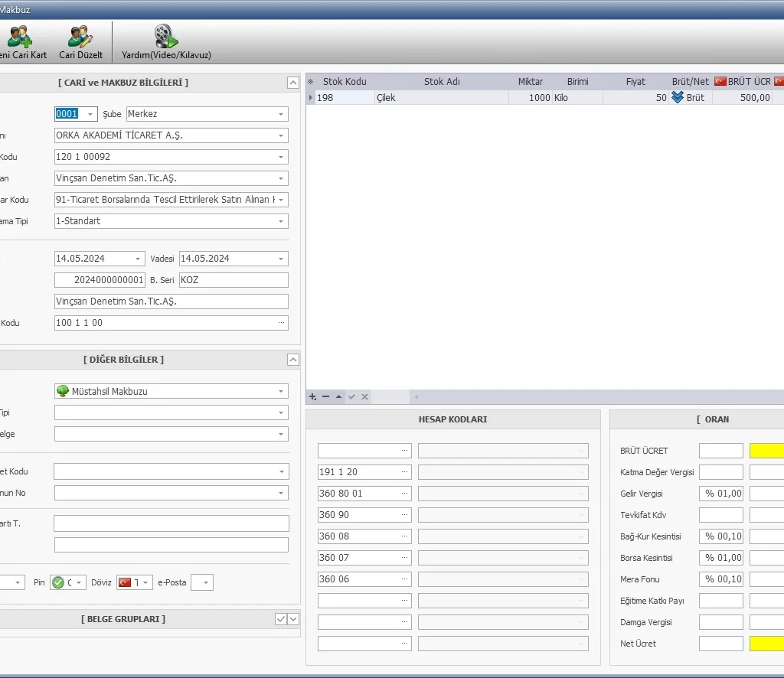The height and width of the screenshot is (678, 784).
Task: Click the ellipsis button beside account 191 1 20
Action: point(404,472)
